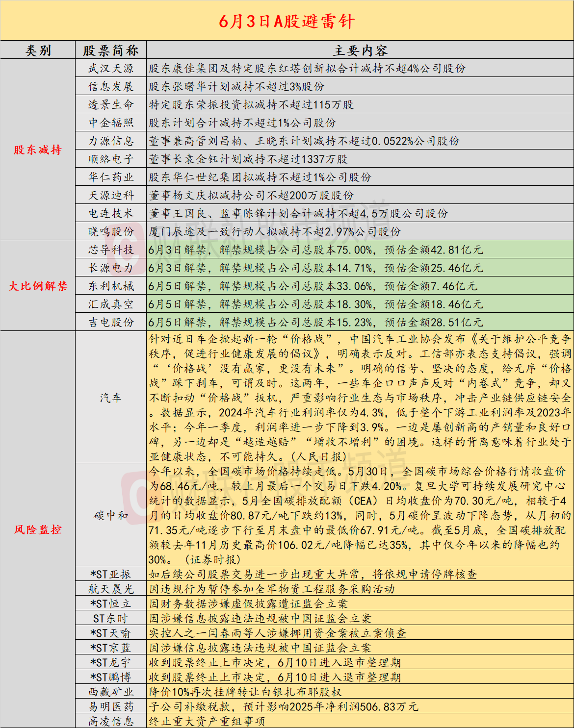Select the stock name 力源信息
This screenshot has width=574, height=728.
point(111,141)
